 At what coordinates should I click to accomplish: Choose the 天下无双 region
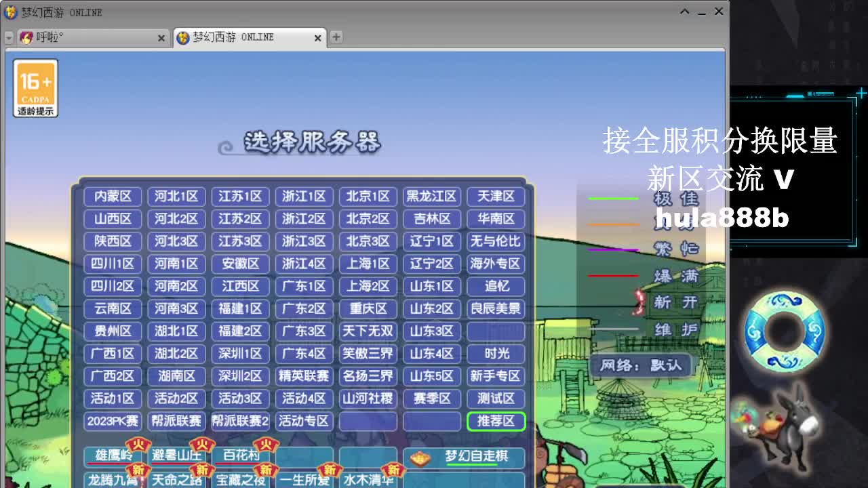[368, 331]
